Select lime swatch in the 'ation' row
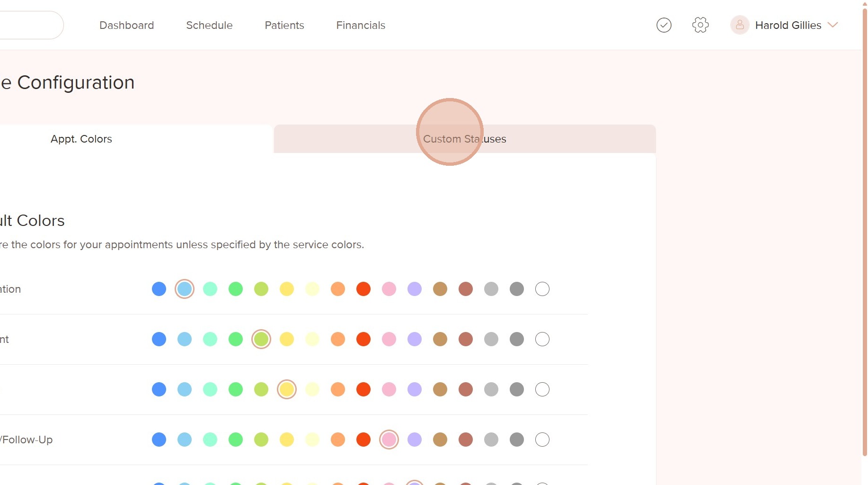The image size is (868, 485). 261,289
